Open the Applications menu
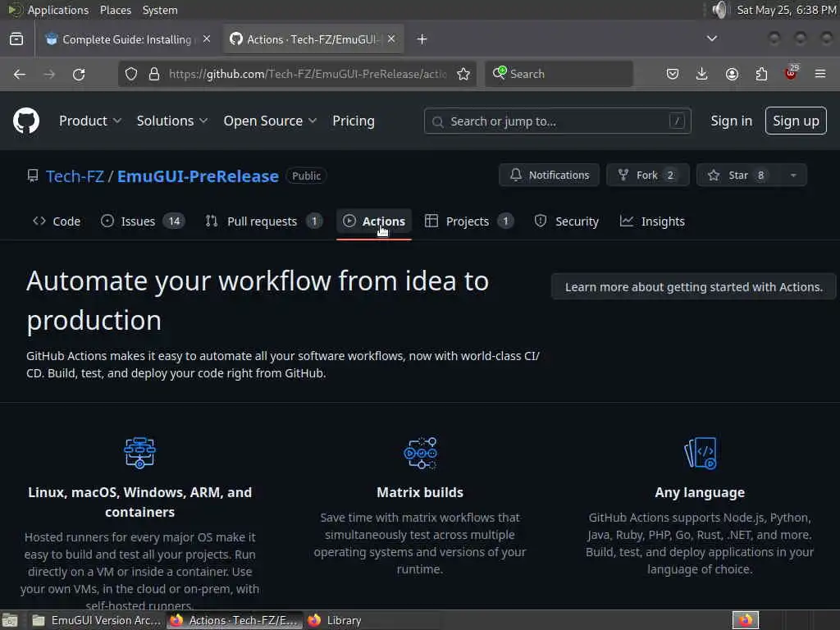840x630 pixels. 58,10
